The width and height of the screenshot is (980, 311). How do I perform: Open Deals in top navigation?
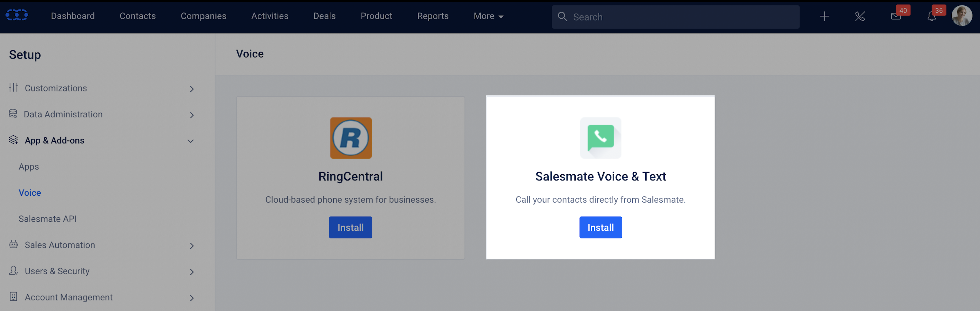[x=324, y=16]
